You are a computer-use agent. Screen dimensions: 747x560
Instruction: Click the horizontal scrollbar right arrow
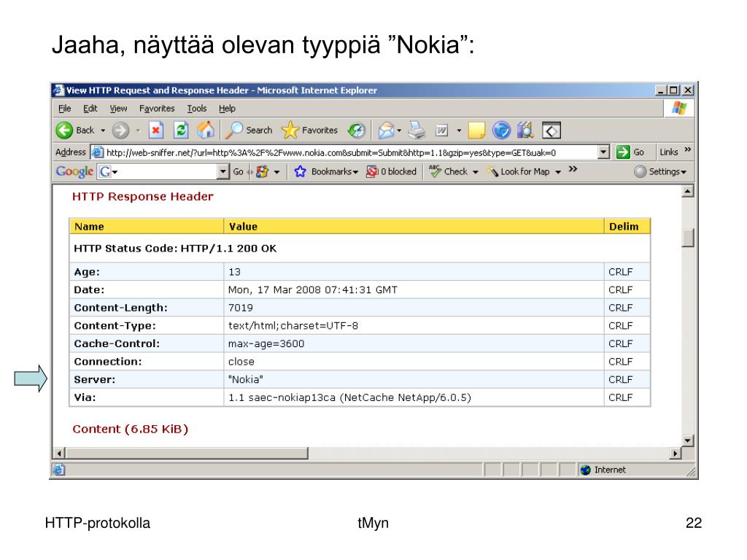pyautogui.click(x=675, y=454)
